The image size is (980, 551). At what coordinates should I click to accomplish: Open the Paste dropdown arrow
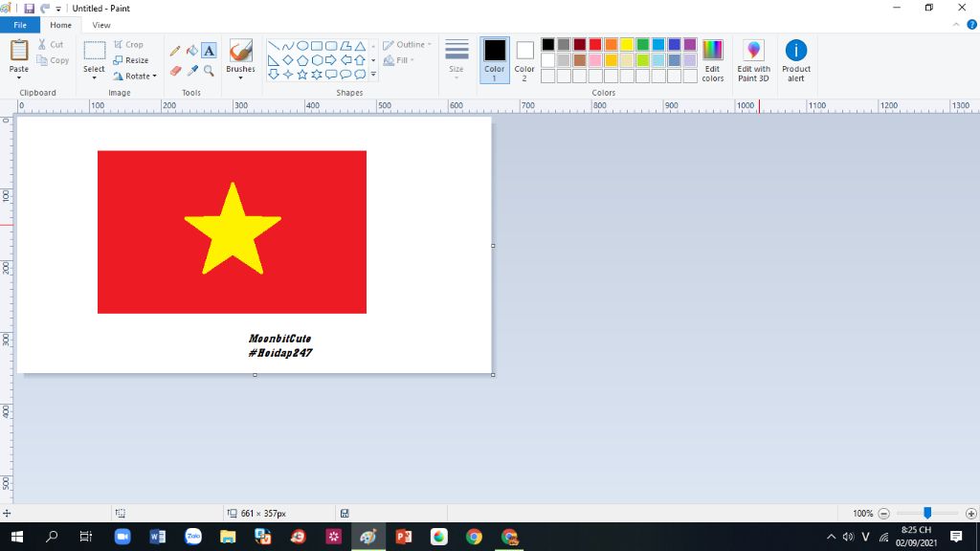[19, 77]
